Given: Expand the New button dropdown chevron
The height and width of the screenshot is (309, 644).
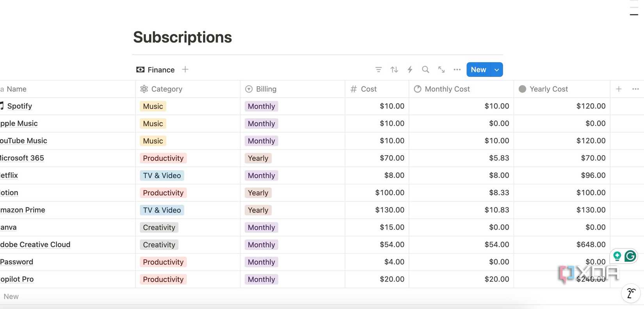Looking at the screenshot, I should tap(496, 69).
